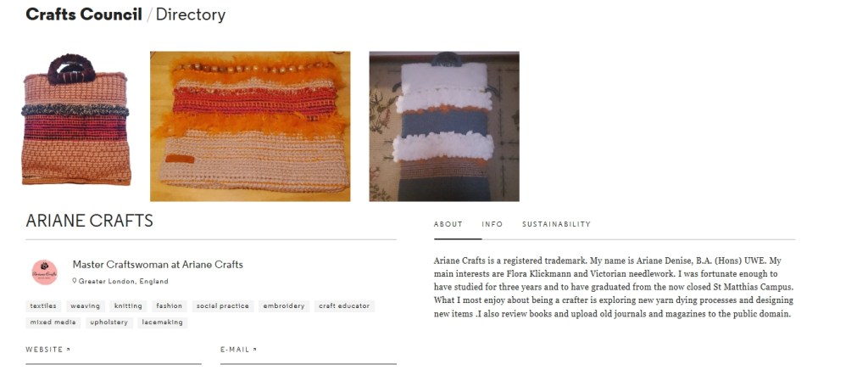Select the weaving tag
This screenshot has width=868, height=370.
click(86, 306)
